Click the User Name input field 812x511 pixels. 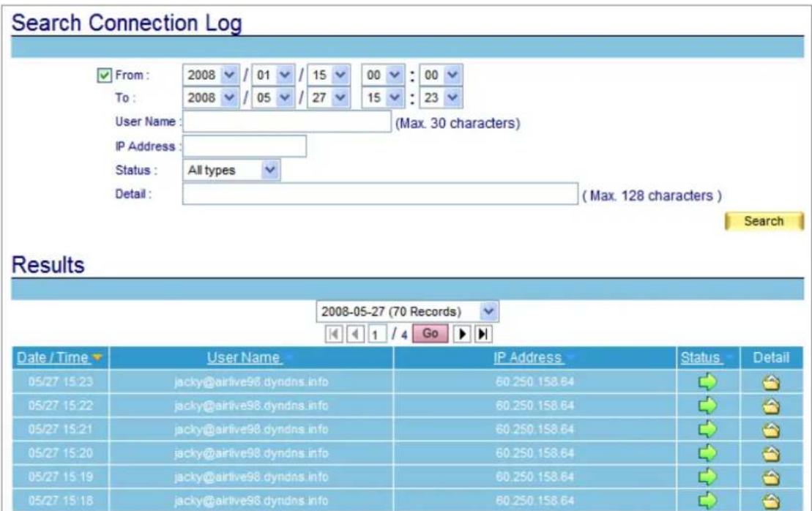pos(287,122)
